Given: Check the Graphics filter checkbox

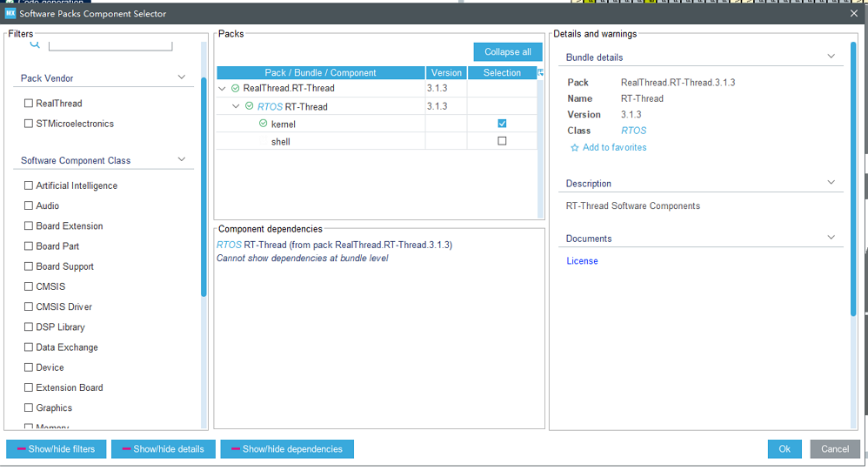Looking at the screenshot, I should point(29,407).
